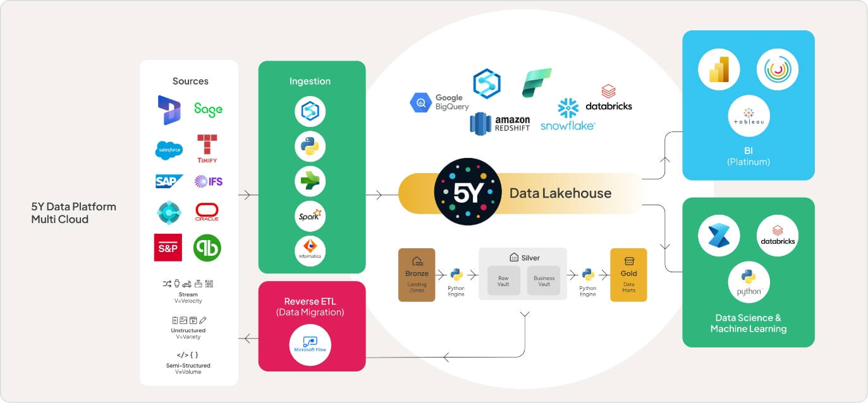
Task: Click 'Data Science & Machine Learning' heading
Action: 749,323
